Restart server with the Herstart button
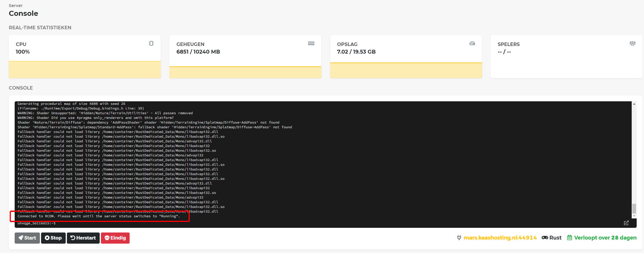 (83, 238)
